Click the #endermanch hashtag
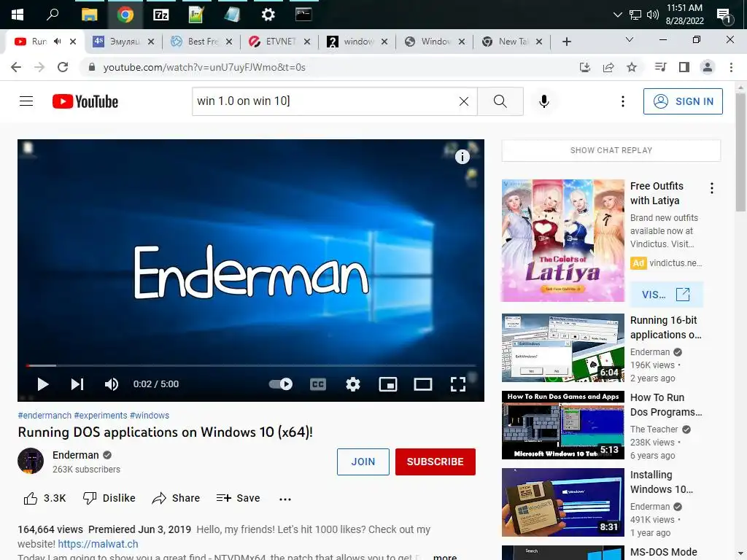Image resolution: width=747 pixels, height=560 pixels. pos(44,415)
